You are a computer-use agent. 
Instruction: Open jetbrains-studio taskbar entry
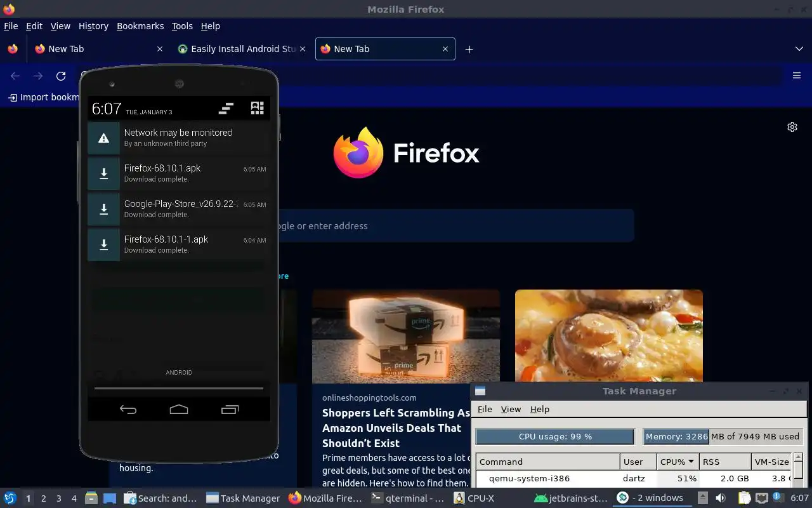coord(572,498)
